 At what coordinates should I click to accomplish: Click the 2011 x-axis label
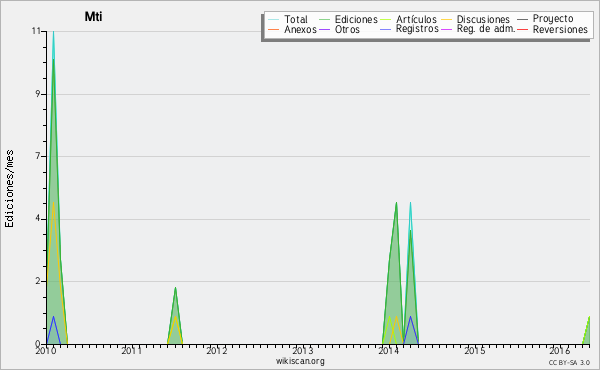pos(132,350)
